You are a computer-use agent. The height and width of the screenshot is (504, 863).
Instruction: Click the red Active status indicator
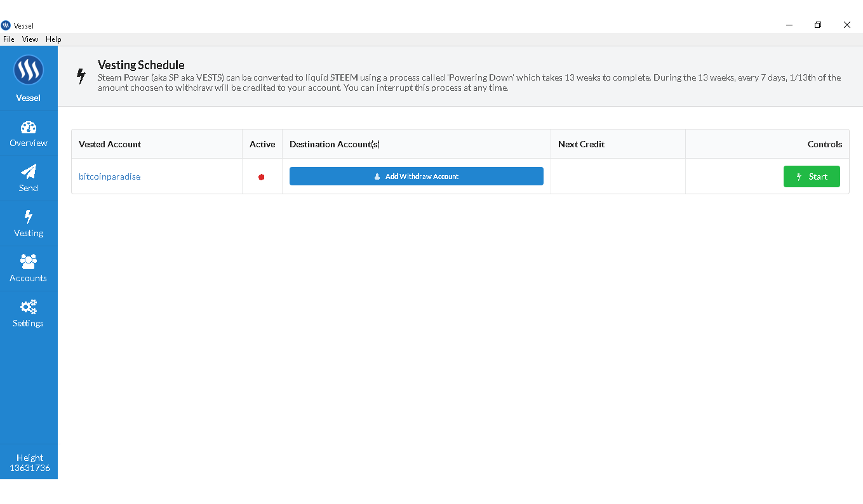point(262,177)
